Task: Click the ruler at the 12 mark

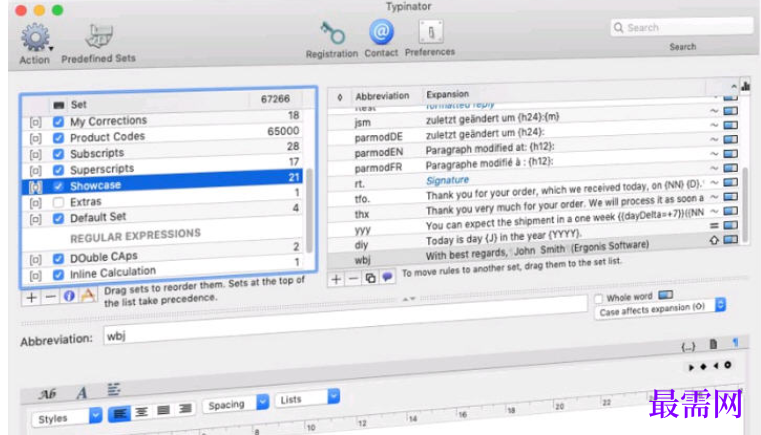Action: (362, 423)
